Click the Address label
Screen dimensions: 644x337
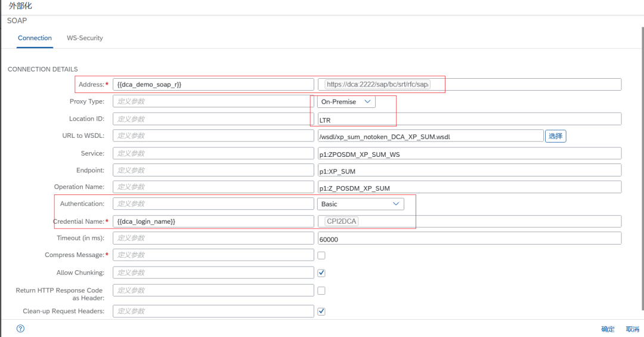pos(91,84)
